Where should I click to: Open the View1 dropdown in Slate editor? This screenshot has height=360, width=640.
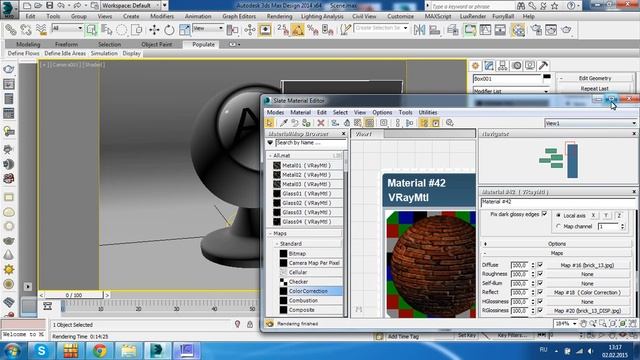pyautogui.click(x=591, y=123)
